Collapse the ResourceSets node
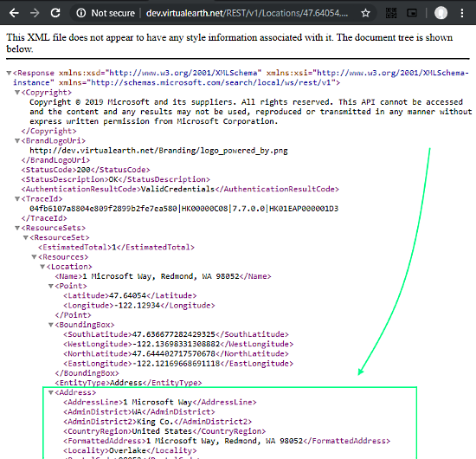476x459 pixels. tap(17, 228)
